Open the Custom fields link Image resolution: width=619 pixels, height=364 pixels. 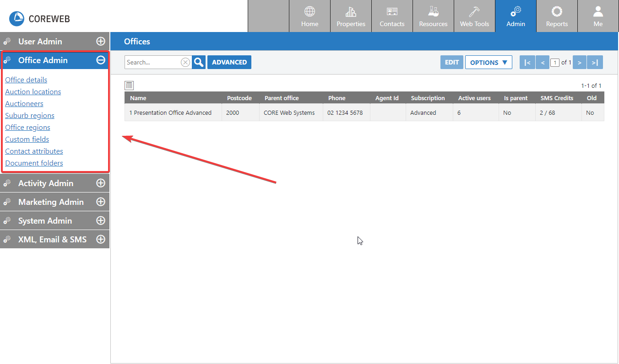27,139
